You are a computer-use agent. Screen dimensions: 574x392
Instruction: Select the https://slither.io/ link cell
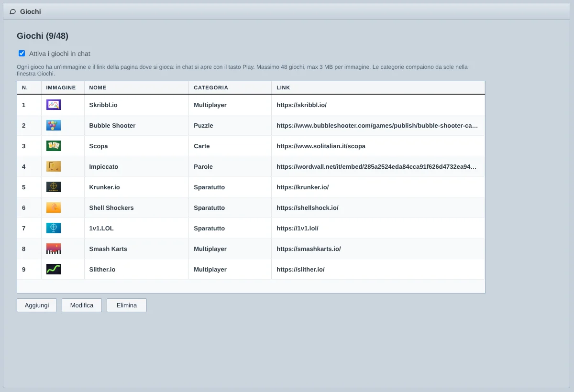point(378,269)
